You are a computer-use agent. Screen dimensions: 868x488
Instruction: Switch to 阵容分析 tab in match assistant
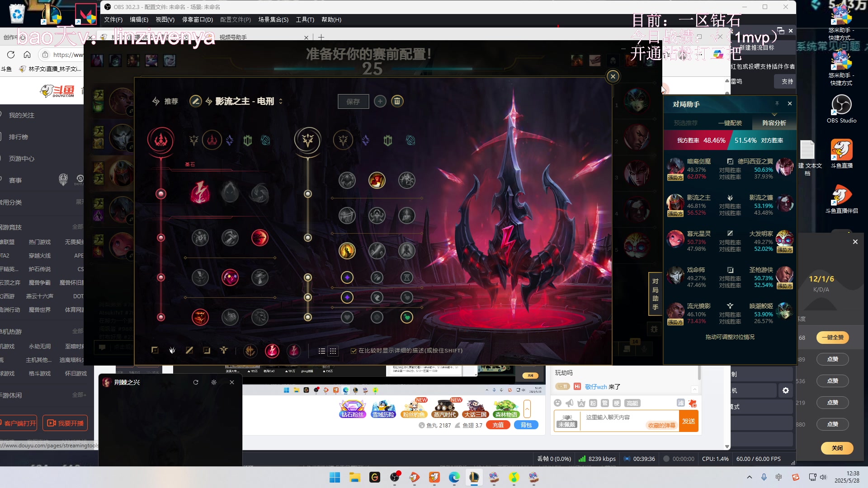774,123
